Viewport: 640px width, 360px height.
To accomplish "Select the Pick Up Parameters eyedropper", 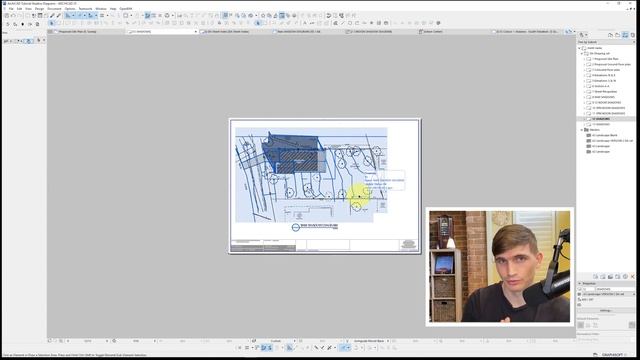I will 52,16.
